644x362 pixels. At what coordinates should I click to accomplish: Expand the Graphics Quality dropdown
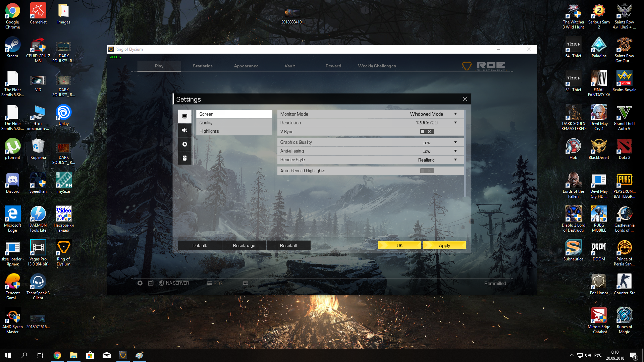(x=455, y=142)
